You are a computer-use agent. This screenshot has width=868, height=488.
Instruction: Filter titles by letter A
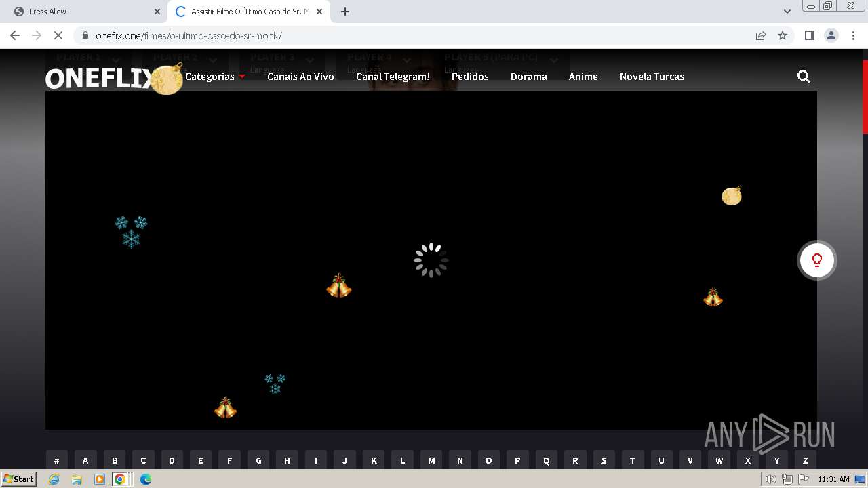85,460
